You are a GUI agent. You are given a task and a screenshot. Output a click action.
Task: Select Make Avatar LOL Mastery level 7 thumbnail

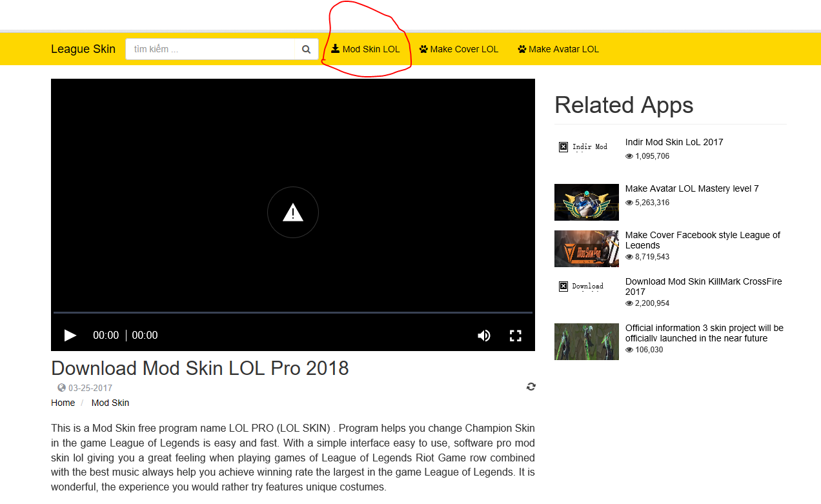click(586, 202)
